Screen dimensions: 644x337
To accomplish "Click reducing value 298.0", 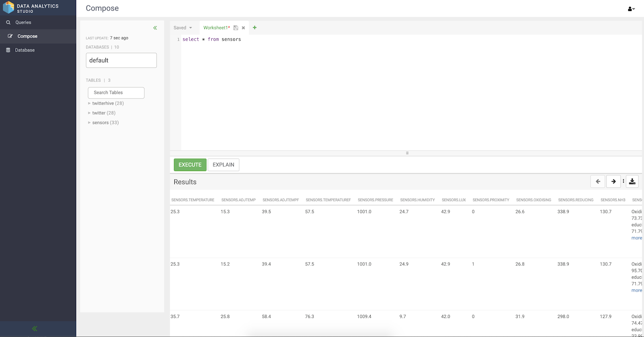I will pyautogui.click(x=563, y=317).
